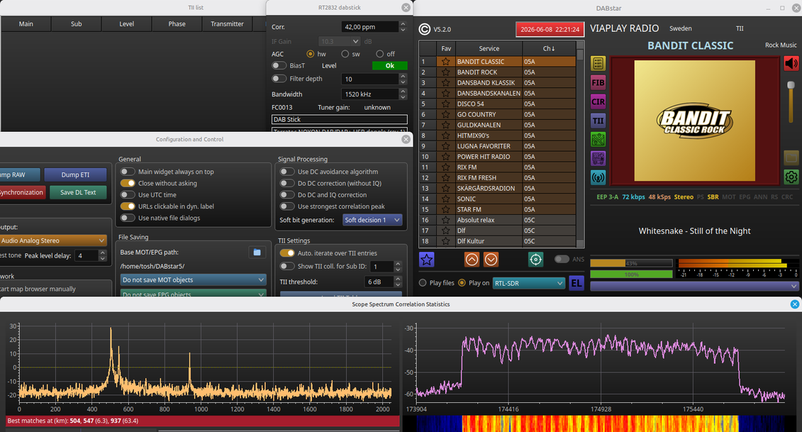Toggle the TII list button in DABstar

point(598,121)
